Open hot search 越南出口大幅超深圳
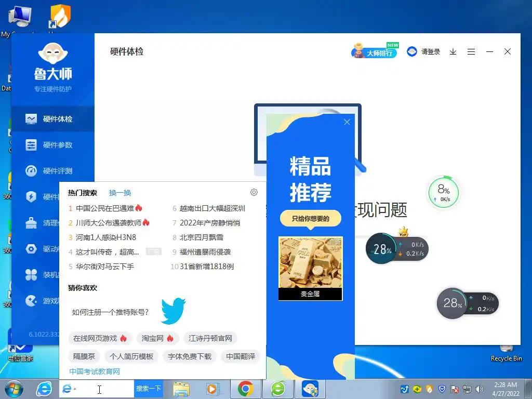The height and width of the screenshot is (399, 532). 212,208
